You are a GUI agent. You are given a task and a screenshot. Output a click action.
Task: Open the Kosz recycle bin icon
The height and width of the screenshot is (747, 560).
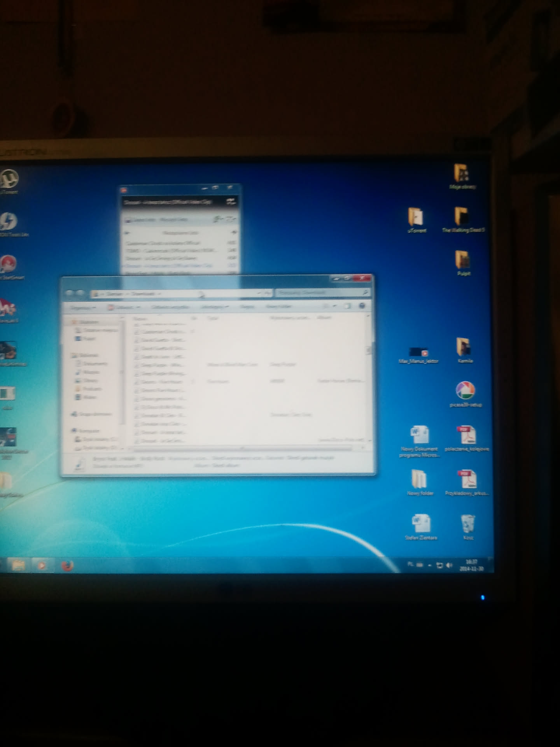pos(468,524)
